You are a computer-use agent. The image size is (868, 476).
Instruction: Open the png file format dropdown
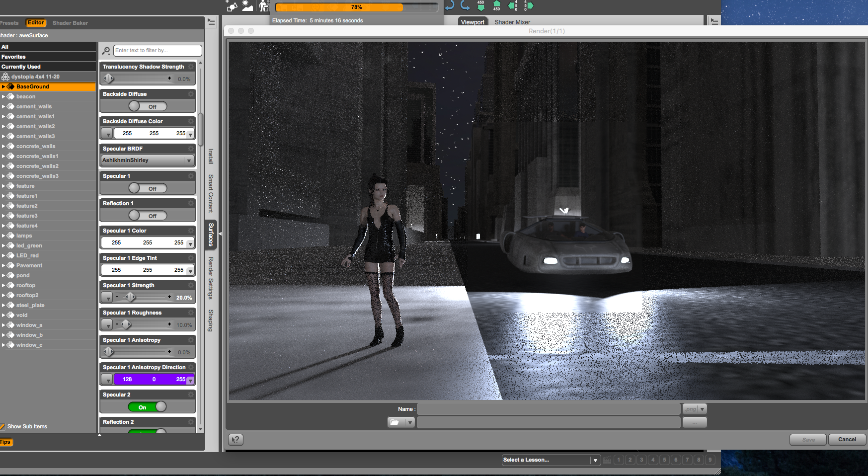[x=695, y=409]
